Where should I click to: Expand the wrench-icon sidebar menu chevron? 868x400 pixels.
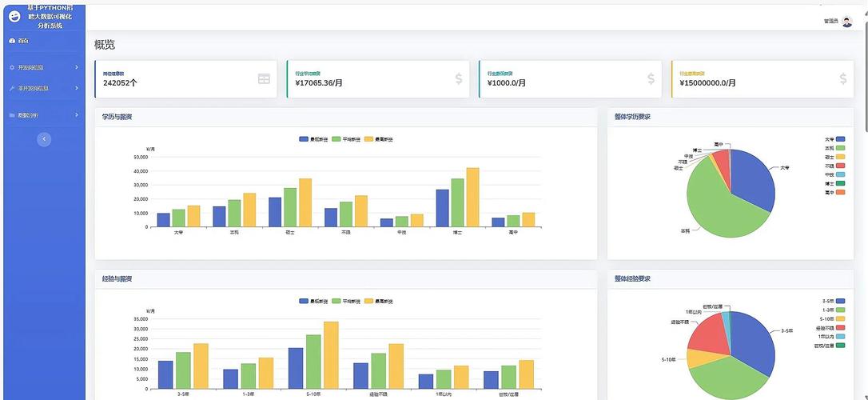click(x=77, y=88)
